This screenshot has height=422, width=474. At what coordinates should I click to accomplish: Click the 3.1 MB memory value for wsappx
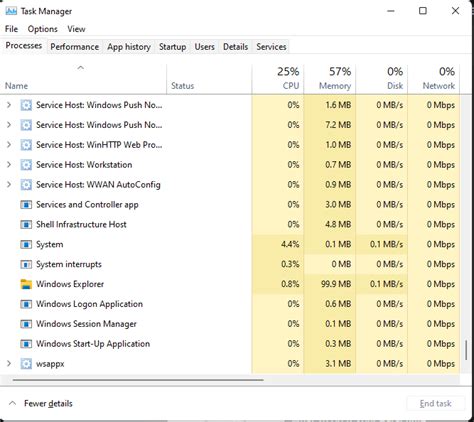click(338, 364)
